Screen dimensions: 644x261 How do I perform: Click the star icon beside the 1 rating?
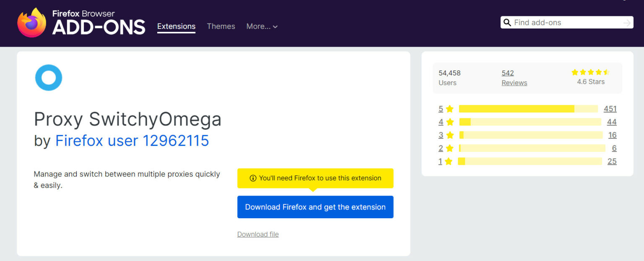[x=450, y=161]
